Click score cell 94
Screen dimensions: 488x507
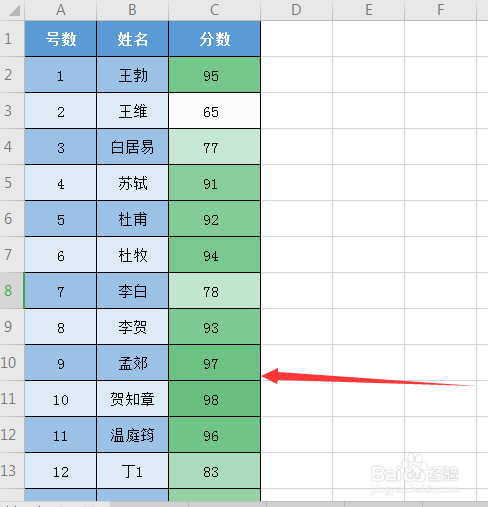pos(215,255)
